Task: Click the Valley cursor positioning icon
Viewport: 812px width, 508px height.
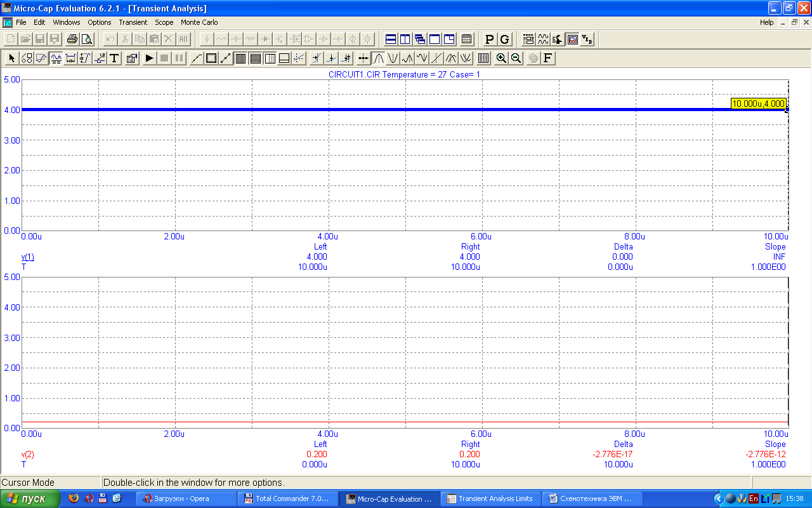Action: pos(393,58)
